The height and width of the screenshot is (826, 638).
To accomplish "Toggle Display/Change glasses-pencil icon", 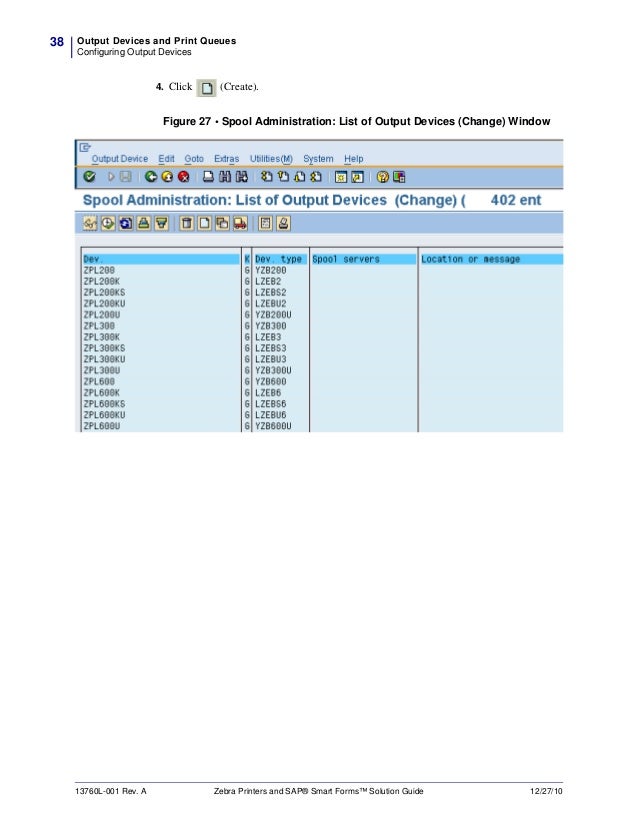I will tap(90, 223).
